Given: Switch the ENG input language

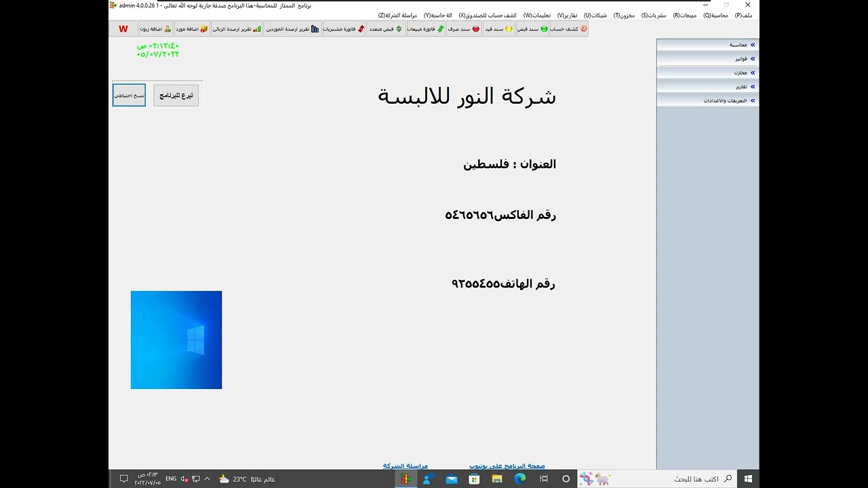Looking at the screenshot, I should 171,479.
